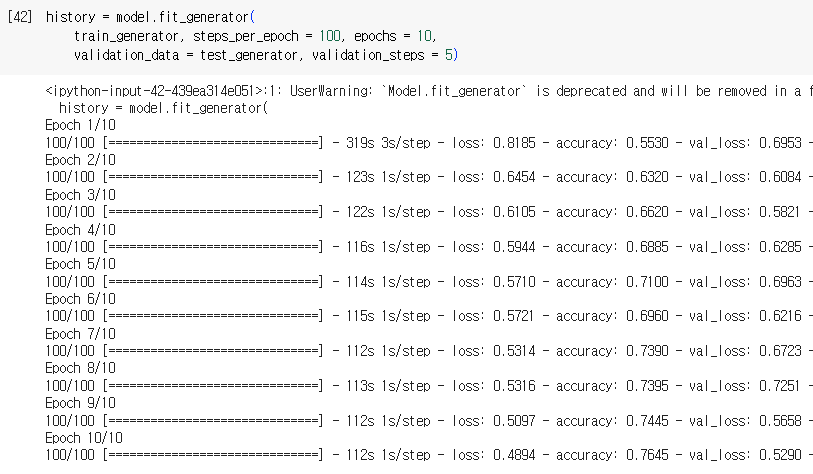
Task: Click the accuracy value 0.6320
Action: [647, 177]
